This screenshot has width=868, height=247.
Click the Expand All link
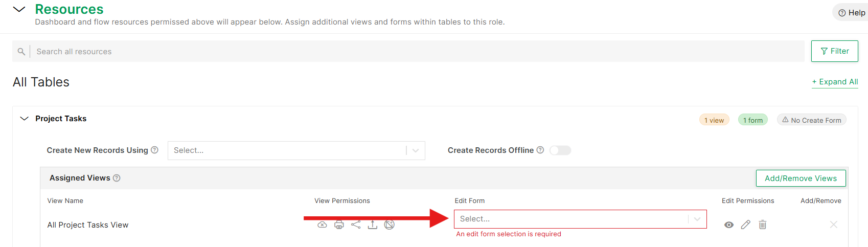(835, 82)
